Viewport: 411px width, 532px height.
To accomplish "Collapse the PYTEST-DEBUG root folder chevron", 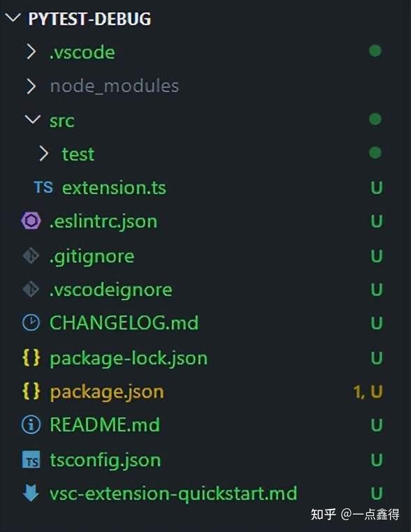I will 13,17.
